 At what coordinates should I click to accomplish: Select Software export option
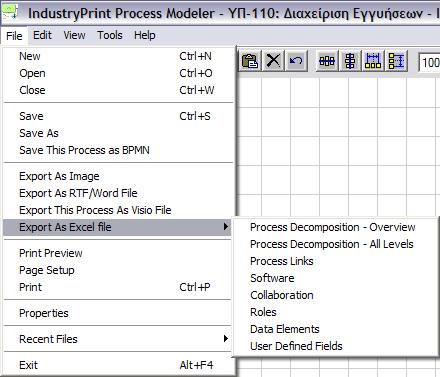pos(335,278)
